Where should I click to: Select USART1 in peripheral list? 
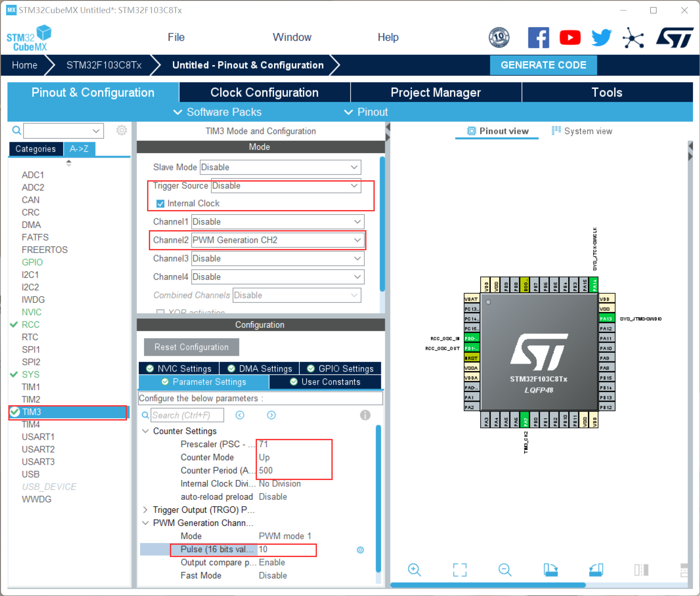(38, 437)
